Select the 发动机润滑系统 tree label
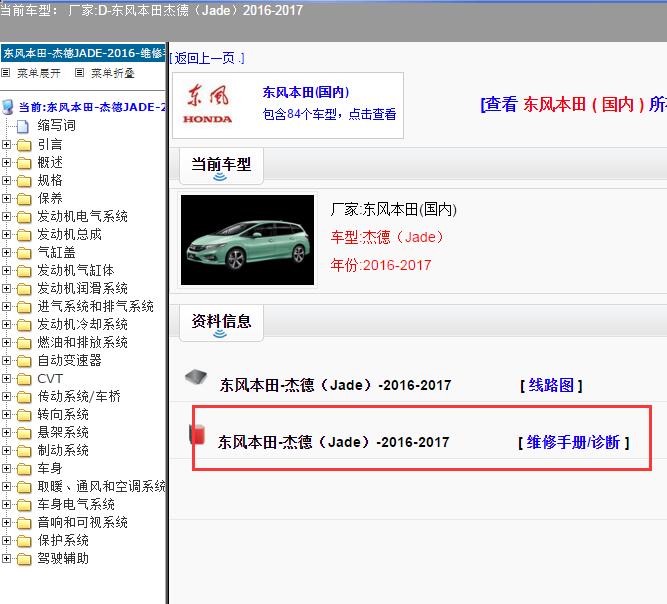 pos(83,288)
